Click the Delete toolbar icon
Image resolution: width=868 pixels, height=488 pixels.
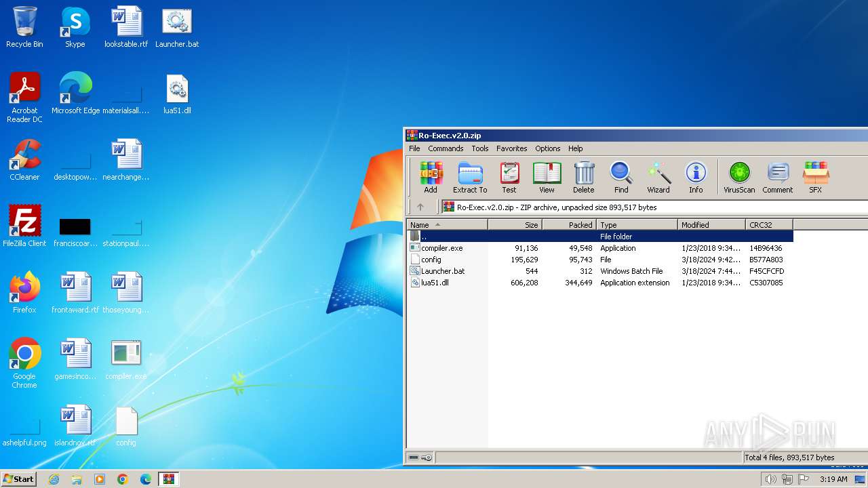click(x=583, y=178)
